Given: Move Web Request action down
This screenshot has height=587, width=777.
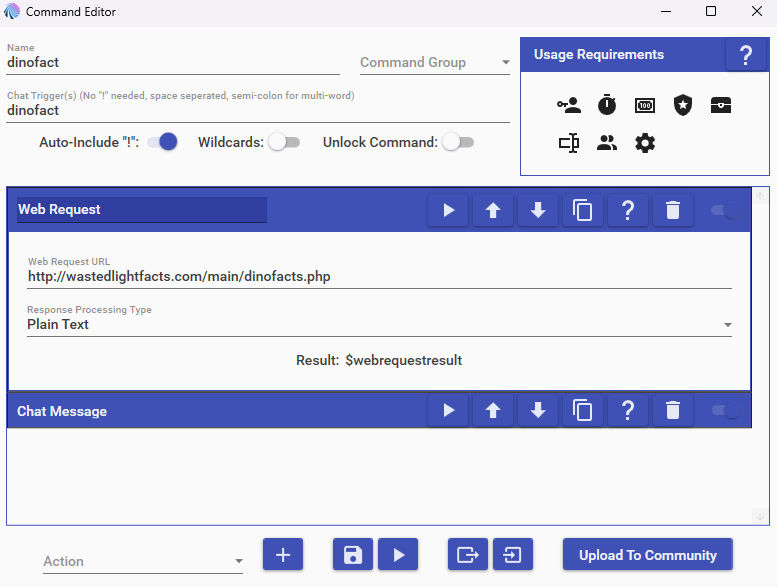Looking at the screenshot, I should pos(538,210).
